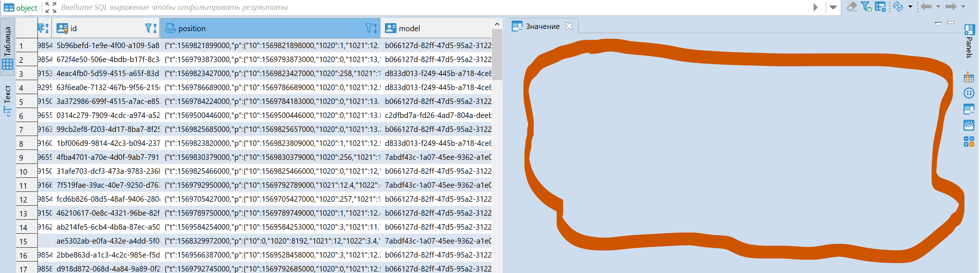Viewport: 980px width, 273px height.
Task: Switch to the Таблица view tab
Action: tap(7, 47)
